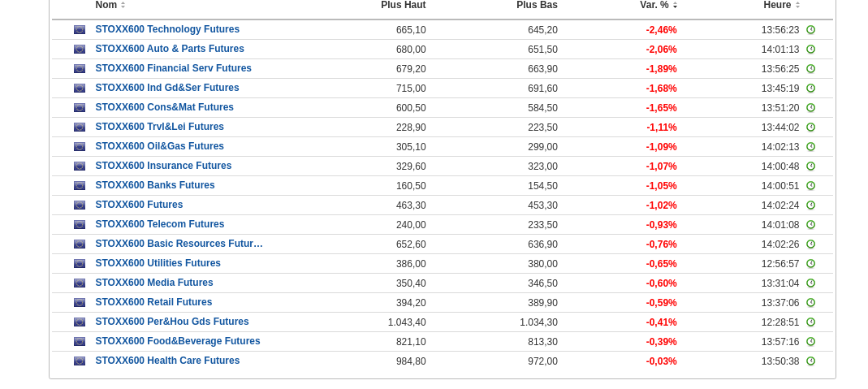The height and width of the screenshot is (389, 868).
Task: Open STOXX600 Auto & Parts Futures link
Action: tap(170, 49)
